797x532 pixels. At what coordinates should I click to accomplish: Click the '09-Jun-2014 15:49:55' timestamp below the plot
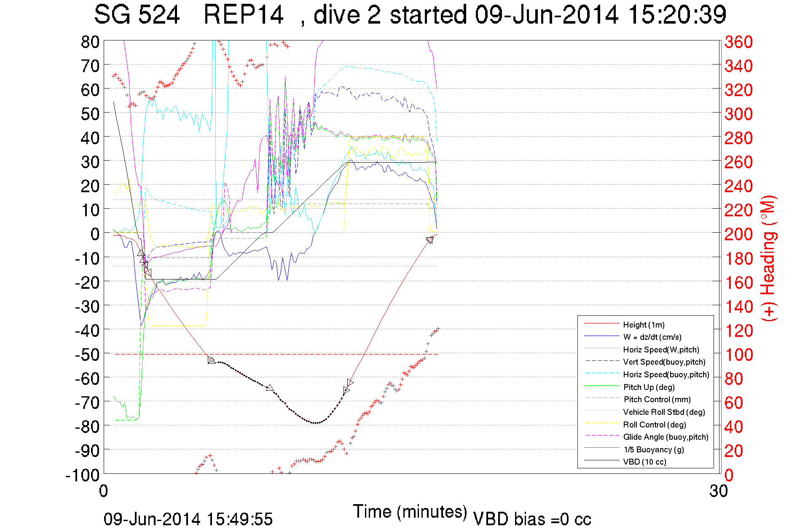[x=188, y=519]
